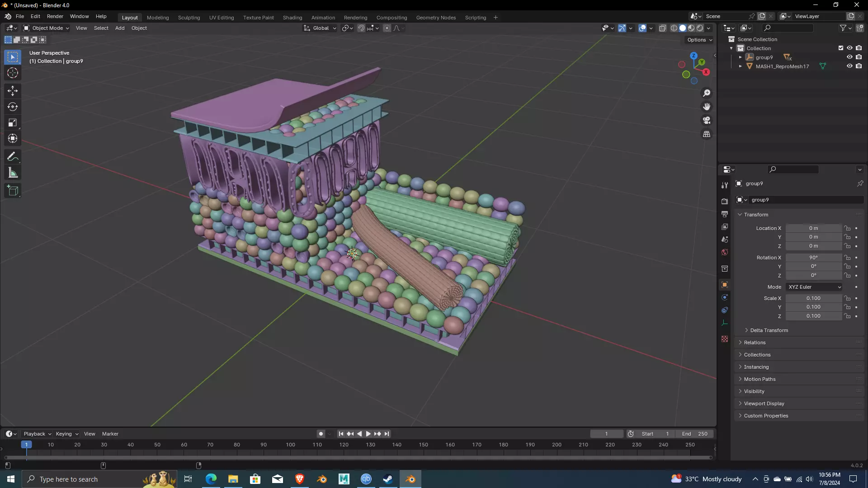868x488 pixels.
Task: Toggle camera view in viewport
Action: pyautogui.click(x=707, y=121)
